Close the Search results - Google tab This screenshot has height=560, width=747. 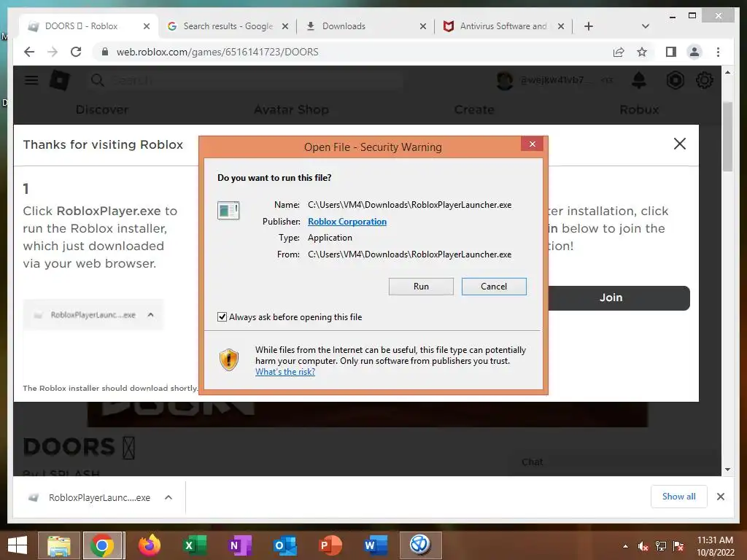(x=285, y=26)
